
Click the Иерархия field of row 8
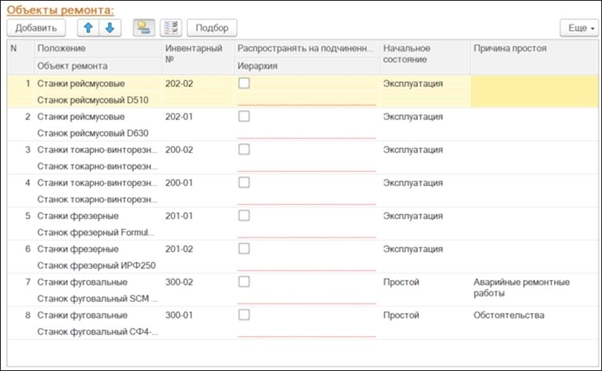(307, 331)
